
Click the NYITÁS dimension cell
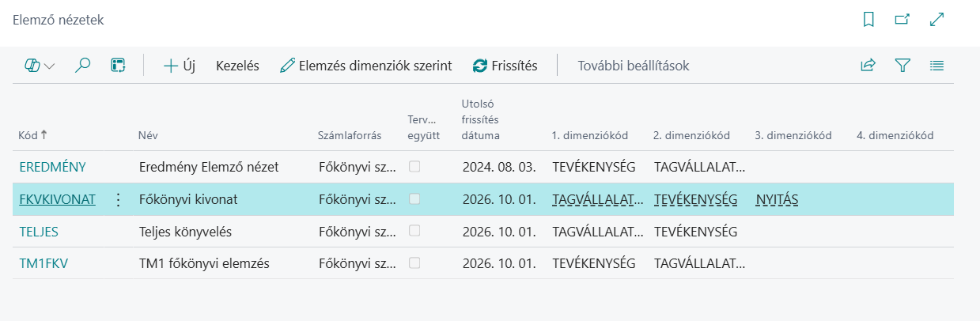tap(777, 200)
